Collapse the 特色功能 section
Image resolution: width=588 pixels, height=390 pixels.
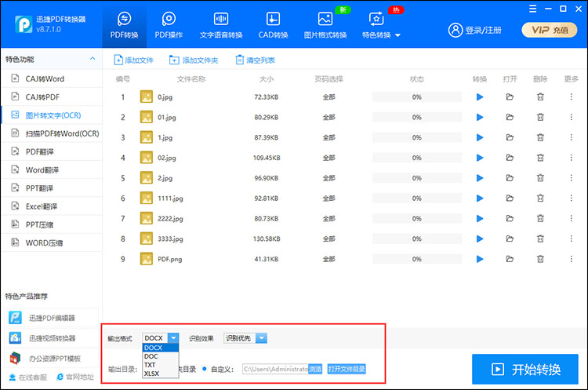tap(93, 59)
